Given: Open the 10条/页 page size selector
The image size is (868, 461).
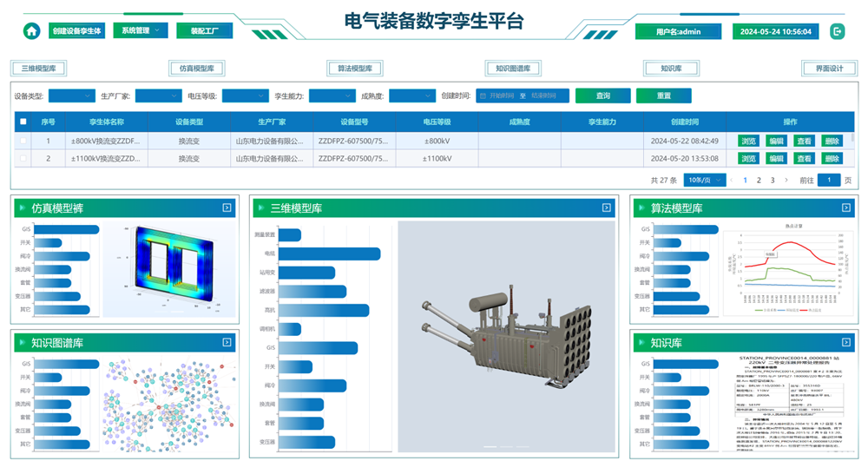Looking at the screenshot, I should [704, 181].
